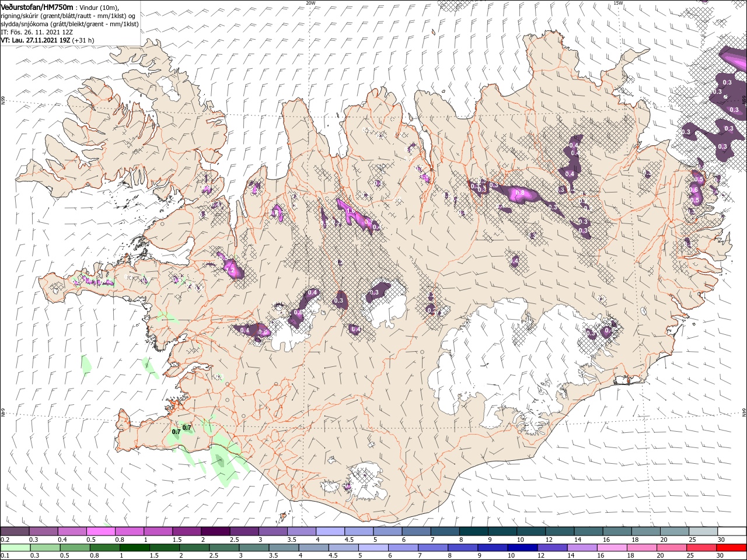
Task: Select the snow legend swatch from 14 to 16
Action: [x=588, y=531]
